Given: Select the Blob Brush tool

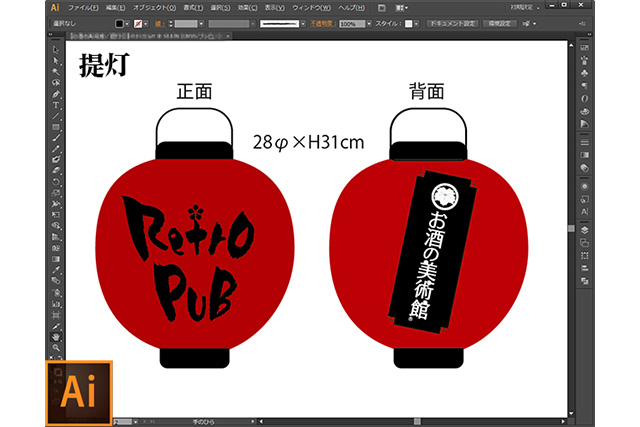Looking at the screenshot, I should pyautogui.click(x=56, y=160).
